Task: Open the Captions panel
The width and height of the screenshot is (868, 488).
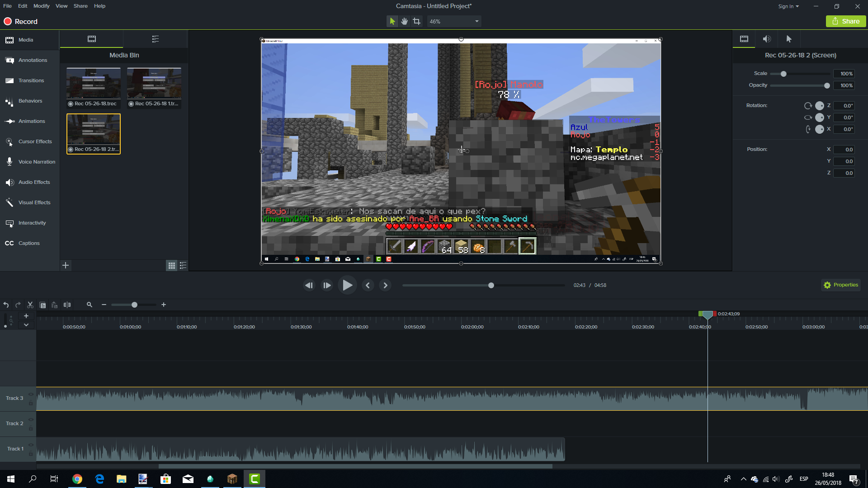Action: coord(29,243)
